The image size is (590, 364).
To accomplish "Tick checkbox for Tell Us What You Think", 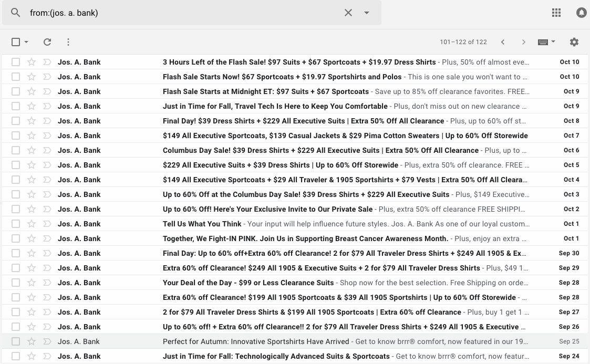I will pos(15,224).
